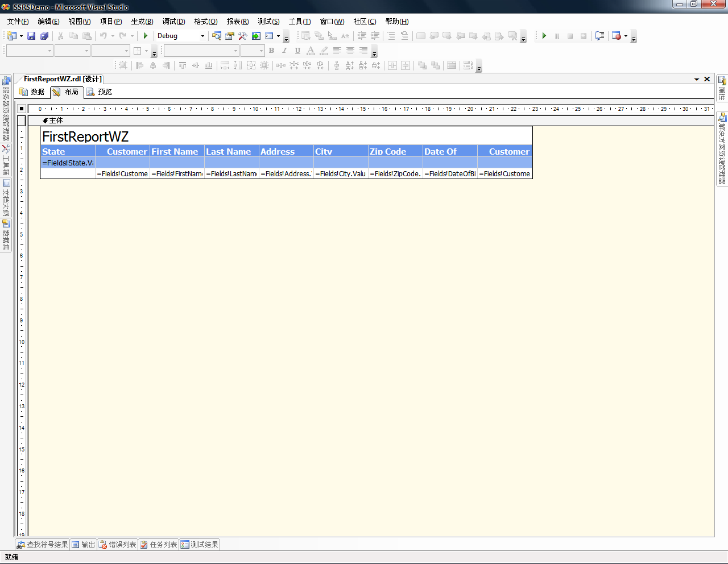The width and height of the screenshot is (728, 564).
Task: Click the Align Left text formatting icon
Action: [337, 51]
